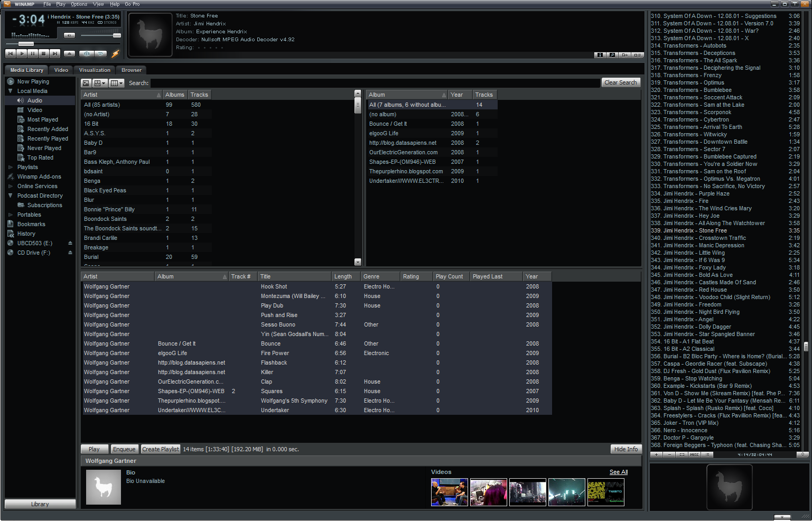Click the volume slider handle

point(117,35)
